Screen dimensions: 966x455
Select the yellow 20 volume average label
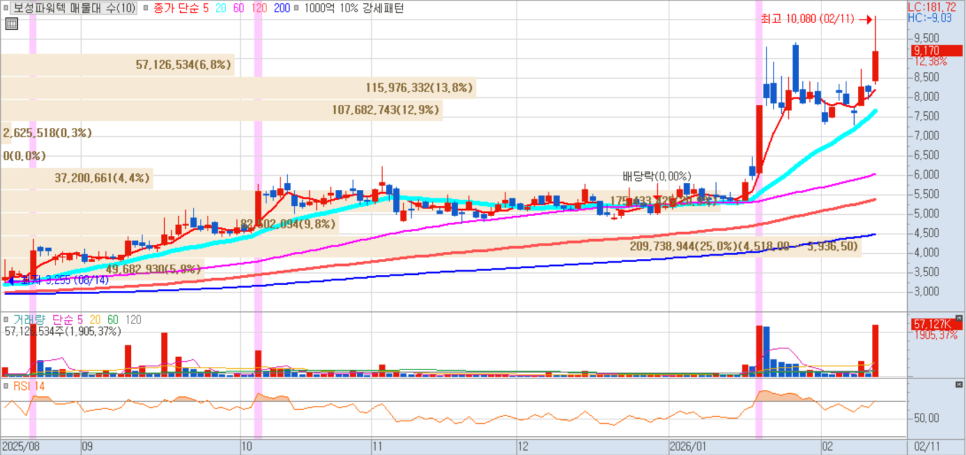(x=95, y=320)
